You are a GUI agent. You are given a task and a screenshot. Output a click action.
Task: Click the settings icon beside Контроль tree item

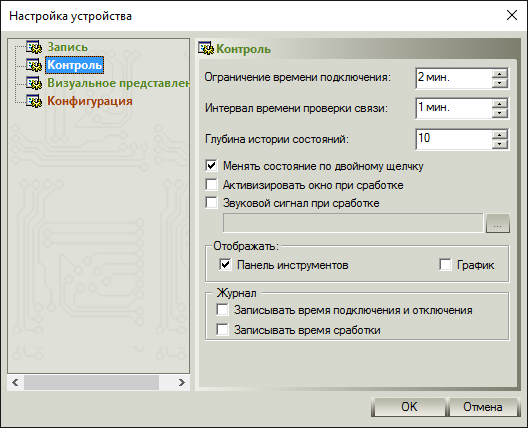(x=34, y=65)
